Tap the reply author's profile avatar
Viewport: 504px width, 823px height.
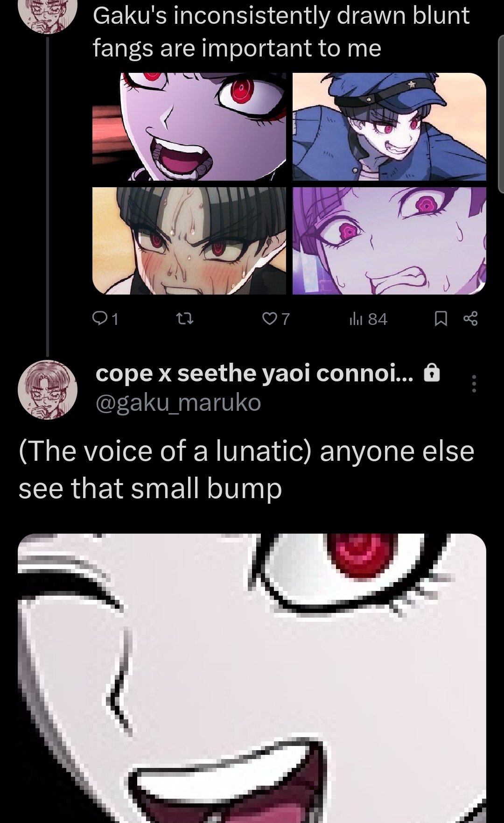[x=47, y=390]
